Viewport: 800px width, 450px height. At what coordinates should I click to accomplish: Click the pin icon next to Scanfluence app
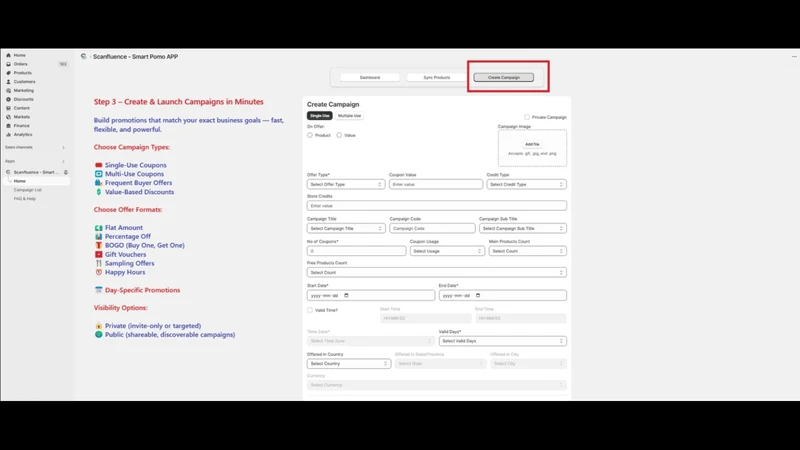(66, 172)
